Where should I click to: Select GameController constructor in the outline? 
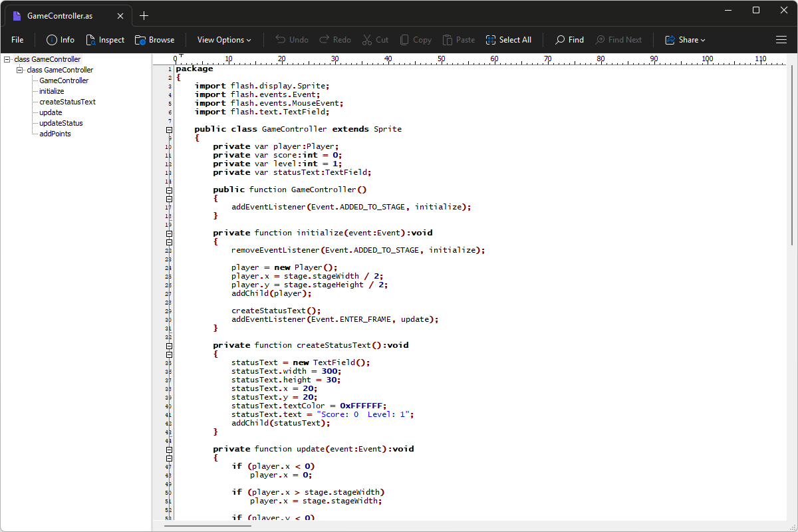pyautogui.click(x=64, y=80)
